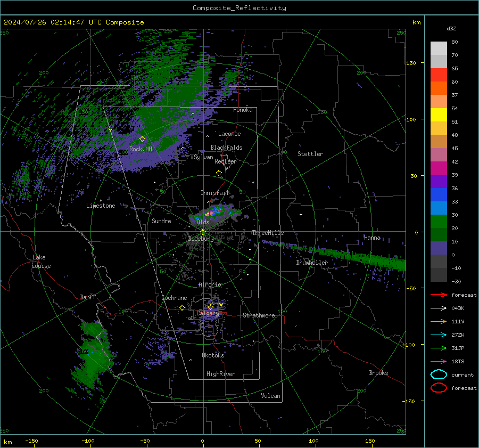This screenshot has height=448, width=479.
Task: Click the RockyMH label
Action: 141,149
